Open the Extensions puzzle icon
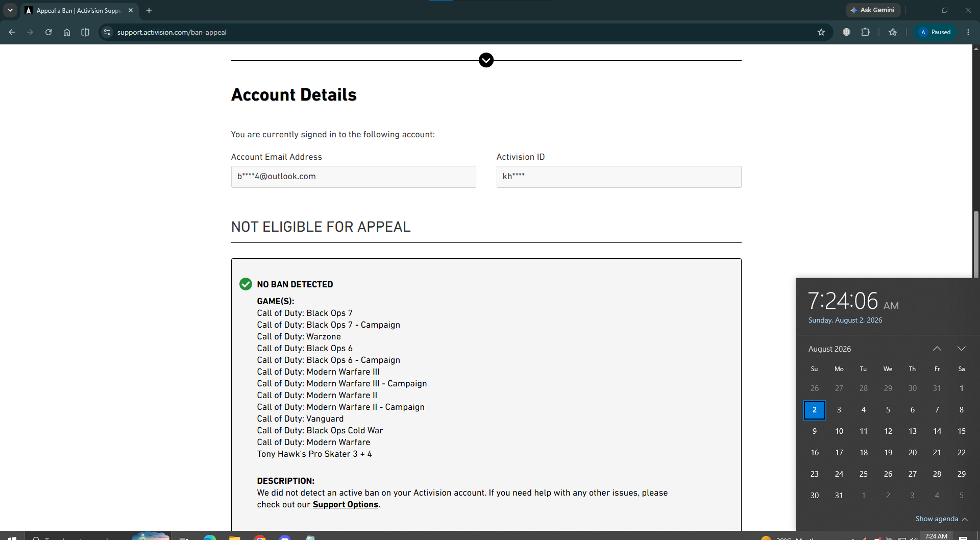Screen dimensions: 980x540 [865, 32]
